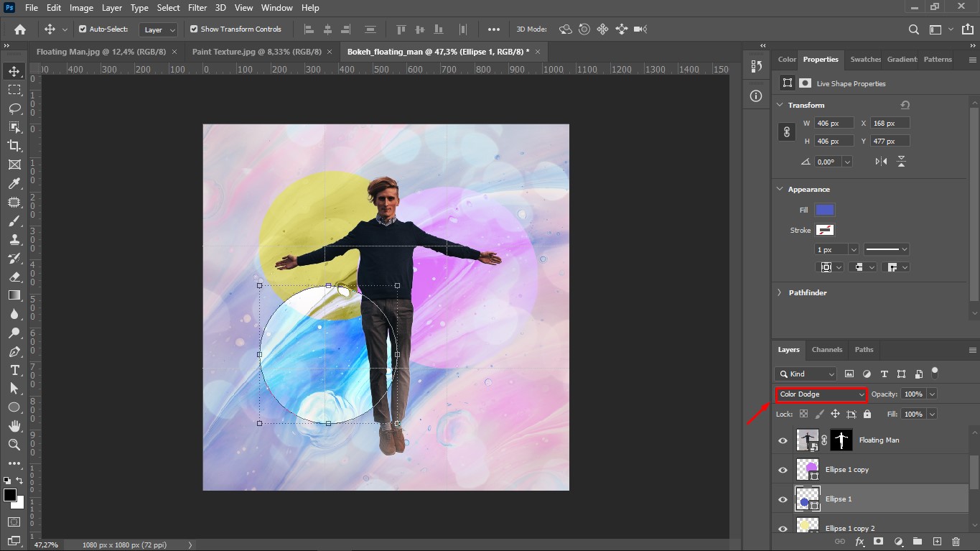Select the Blur tool
Viewport: 980px width, 551px height.
tap(14, 314)
